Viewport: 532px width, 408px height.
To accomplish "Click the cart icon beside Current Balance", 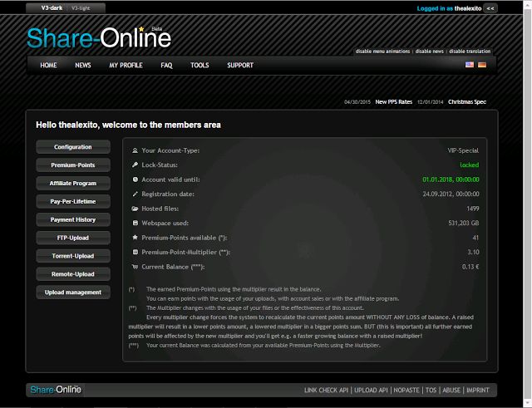I will (x=135, y=267).
